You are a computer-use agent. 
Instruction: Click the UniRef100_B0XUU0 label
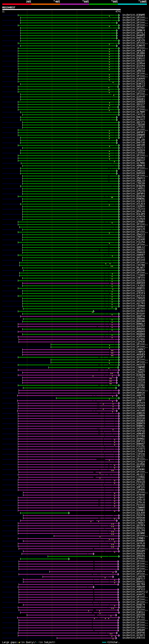pos(134,314)
